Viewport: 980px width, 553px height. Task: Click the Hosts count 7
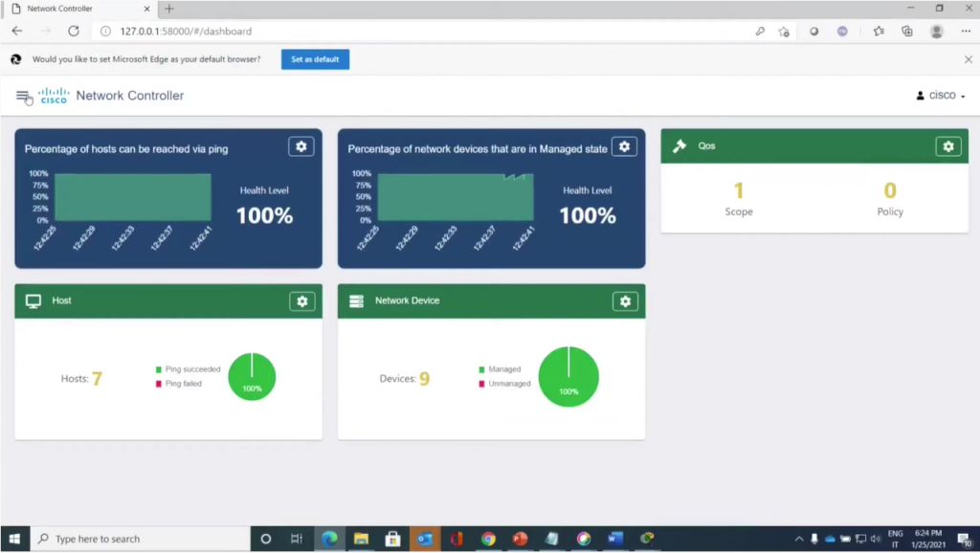[x=97, y=379]
